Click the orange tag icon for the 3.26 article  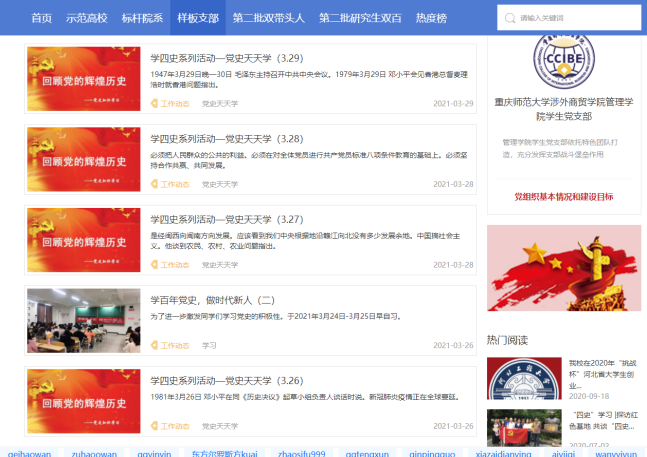(x=155, y=426)
